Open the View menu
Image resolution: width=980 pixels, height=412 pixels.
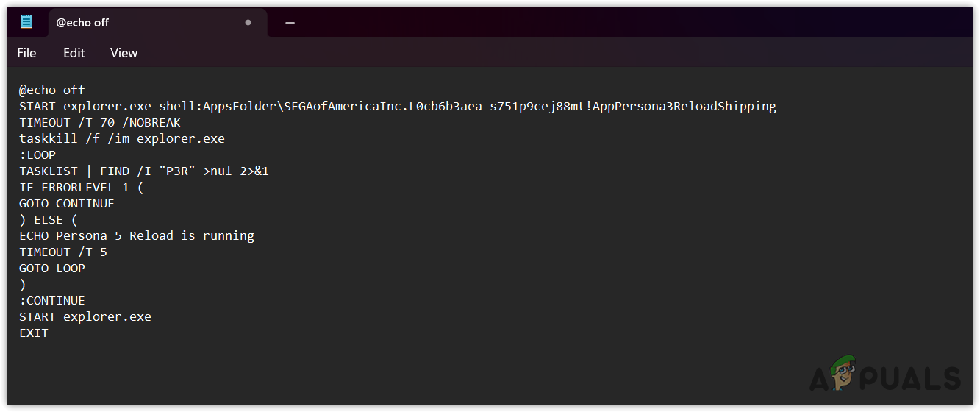coord(124,53)
